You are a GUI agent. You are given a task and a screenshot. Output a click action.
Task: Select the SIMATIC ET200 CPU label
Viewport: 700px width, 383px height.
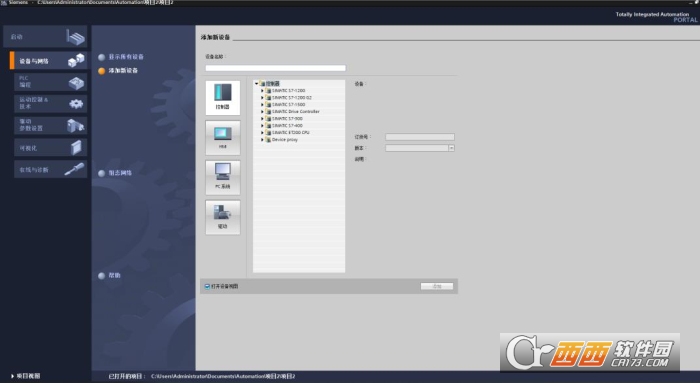click(291, 133)
